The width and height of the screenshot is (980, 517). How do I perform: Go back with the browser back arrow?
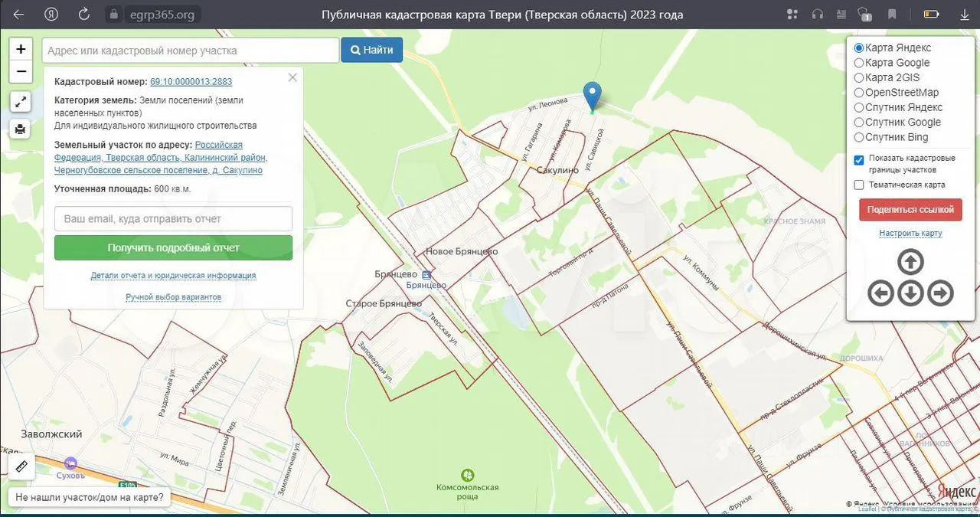(x=18, y=15)
